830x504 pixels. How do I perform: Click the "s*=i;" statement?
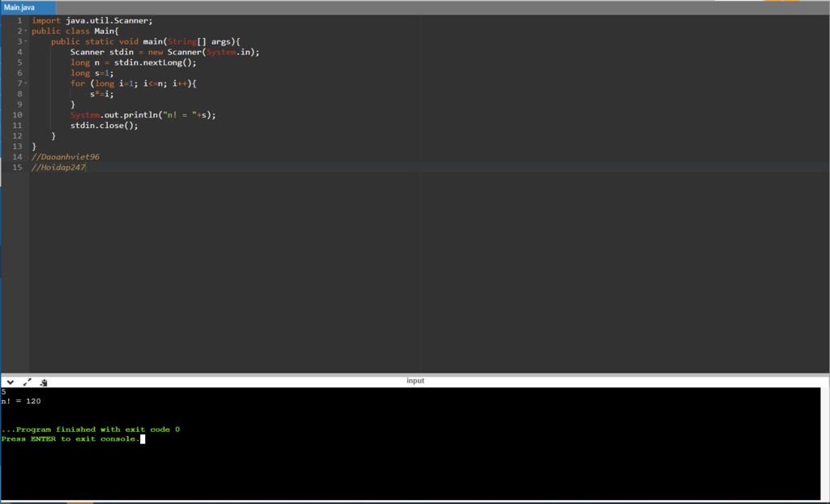coord(101,94)
